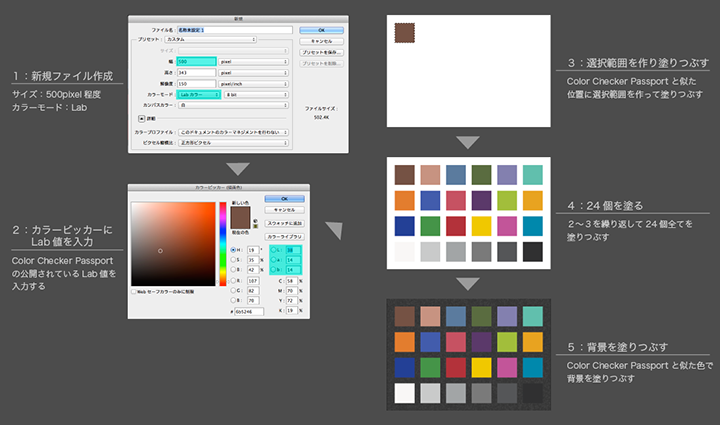This screenshot has width=720, height=425.
Task: Select the H radio button in Color Picker
Action: (233, 249)
